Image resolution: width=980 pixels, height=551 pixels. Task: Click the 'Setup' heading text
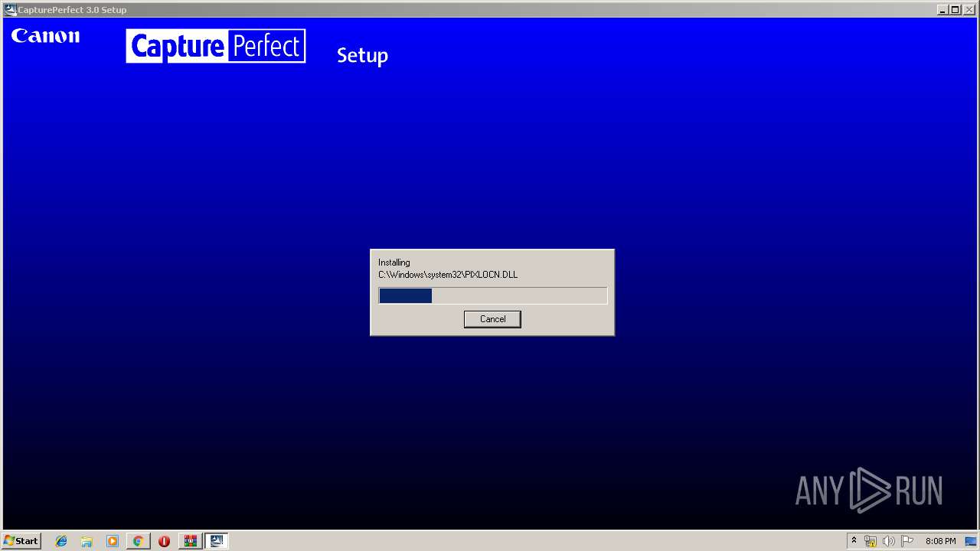(x=362, y=56)
